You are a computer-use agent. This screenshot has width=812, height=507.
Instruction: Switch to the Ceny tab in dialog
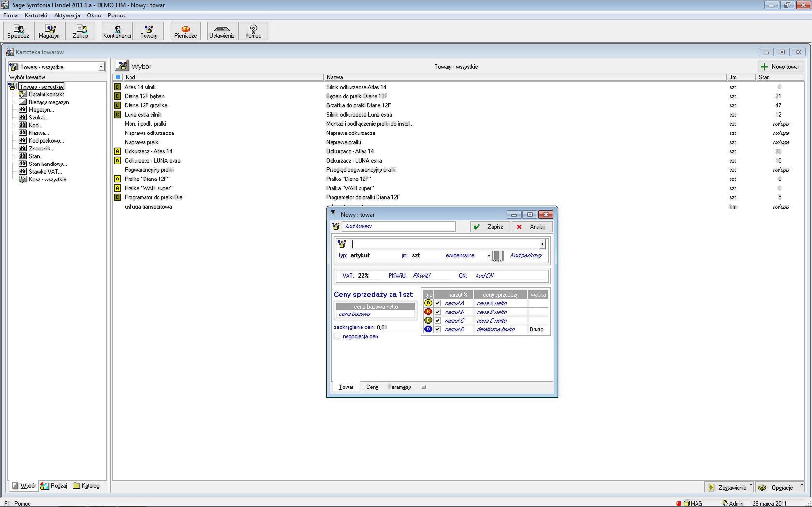click(x=372, y=387)
